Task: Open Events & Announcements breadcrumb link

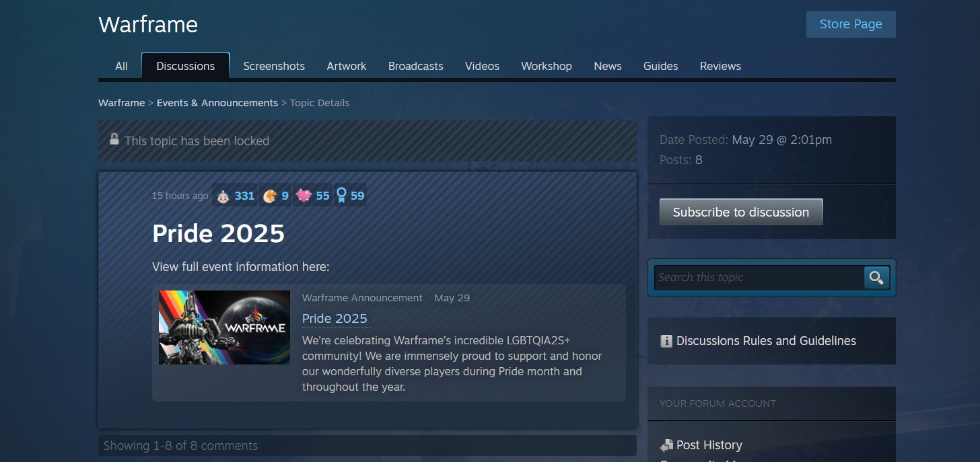Action: coord(217,103)
